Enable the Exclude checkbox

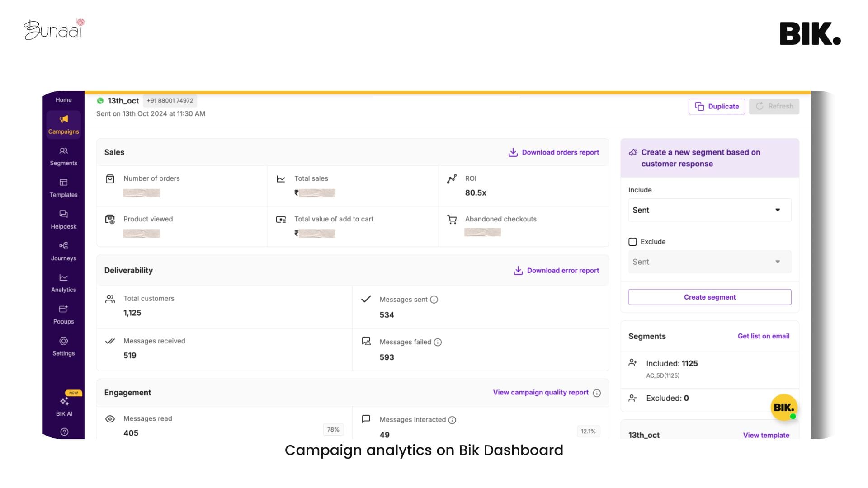click(x=632, y=242)
